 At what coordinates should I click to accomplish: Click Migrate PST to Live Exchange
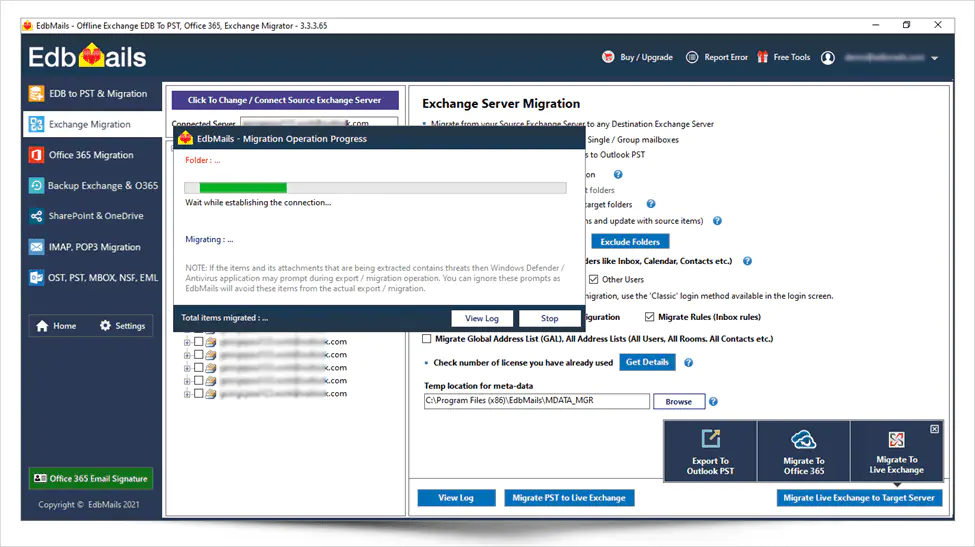[569, 498]
